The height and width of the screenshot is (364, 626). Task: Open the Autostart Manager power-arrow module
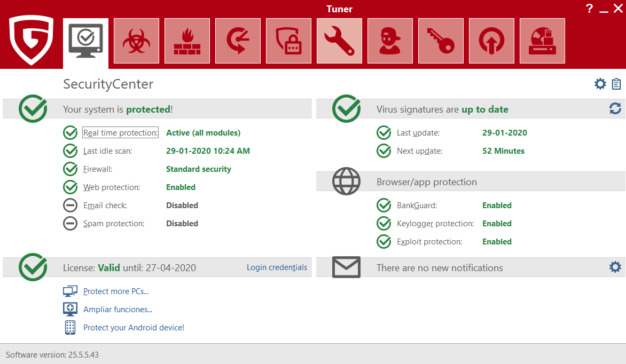(x=491, y=41)
